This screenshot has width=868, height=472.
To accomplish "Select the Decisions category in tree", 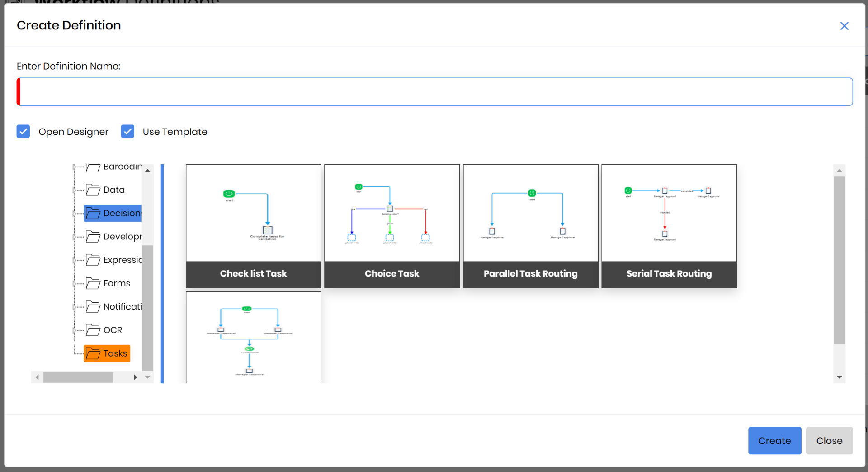I will (122, 213).
